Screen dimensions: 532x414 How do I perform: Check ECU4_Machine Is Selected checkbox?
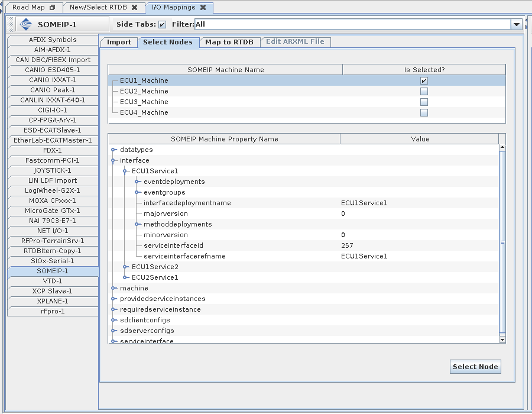(424, 112)
